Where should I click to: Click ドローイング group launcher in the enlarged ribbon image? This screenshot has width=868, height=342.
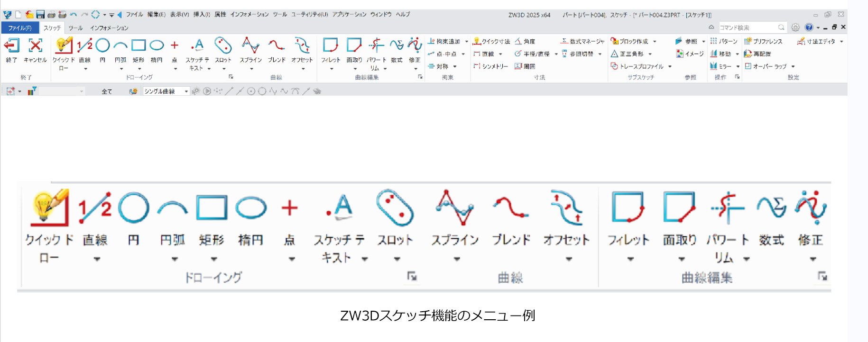(x=412, y=276)
